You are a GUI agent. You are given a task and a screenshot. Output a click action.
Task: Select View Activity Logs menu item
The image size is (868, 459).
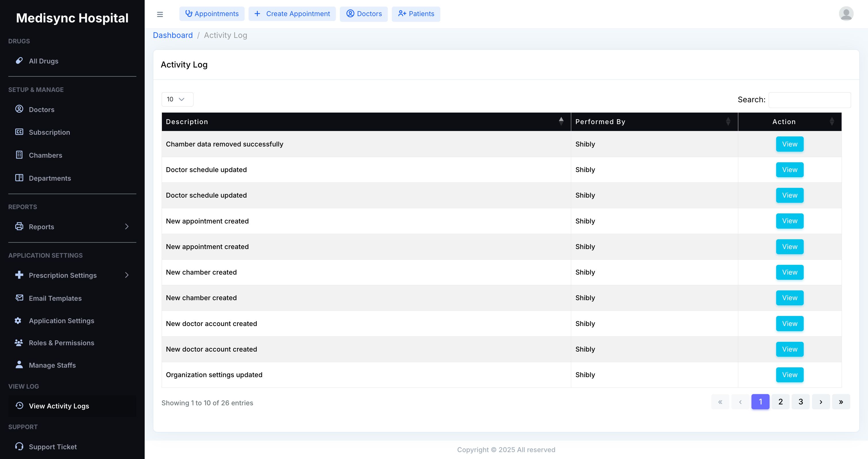72,406
